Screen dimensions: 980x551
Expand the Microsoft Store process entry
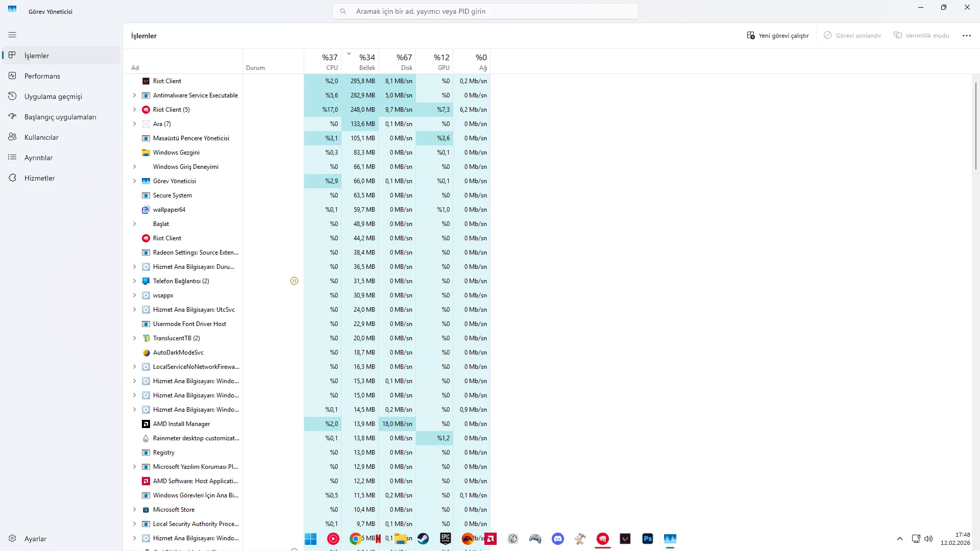(x=134, y=510)
